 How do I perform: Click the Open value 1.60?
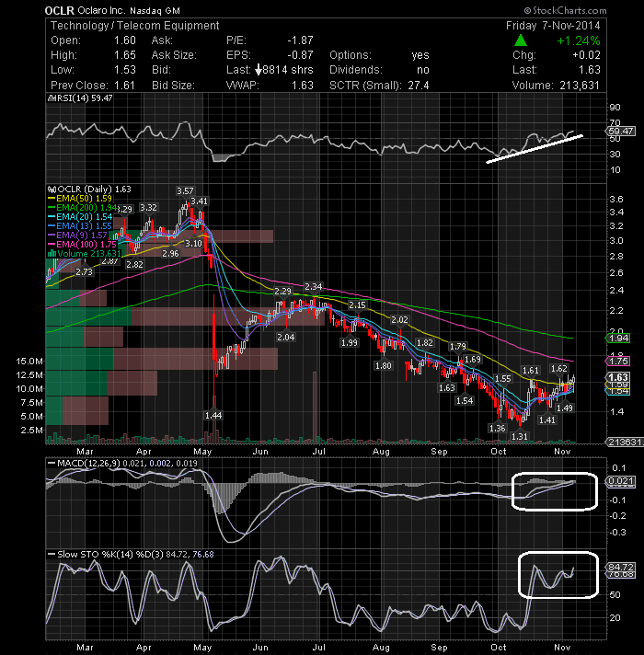pyautogui.click(x=125, y=40)
